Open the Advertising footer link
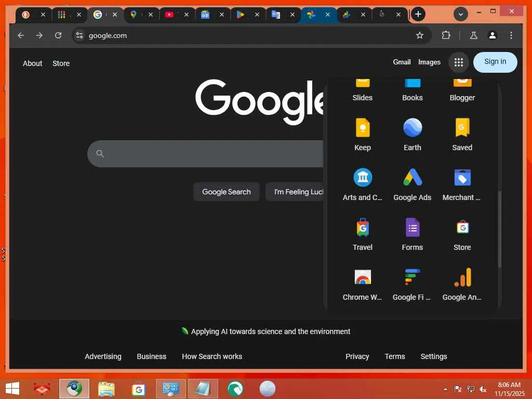 [103, 356]
